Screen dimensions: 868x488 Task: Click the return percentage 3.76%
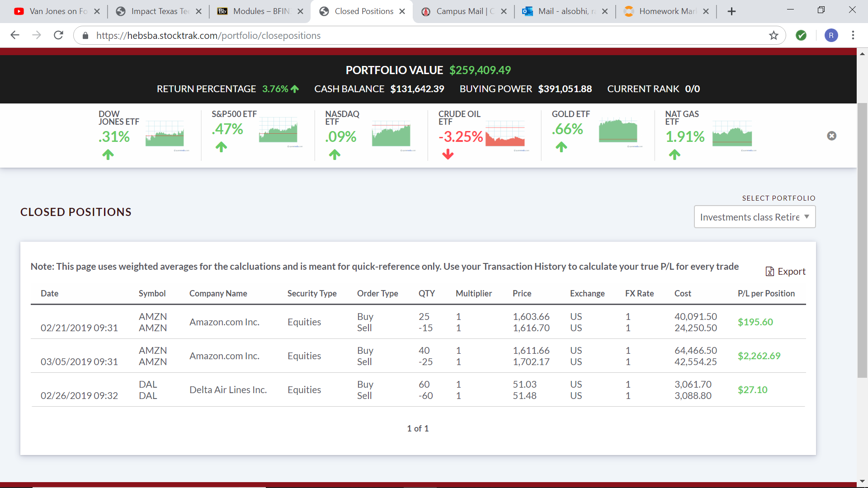point(275,89)
